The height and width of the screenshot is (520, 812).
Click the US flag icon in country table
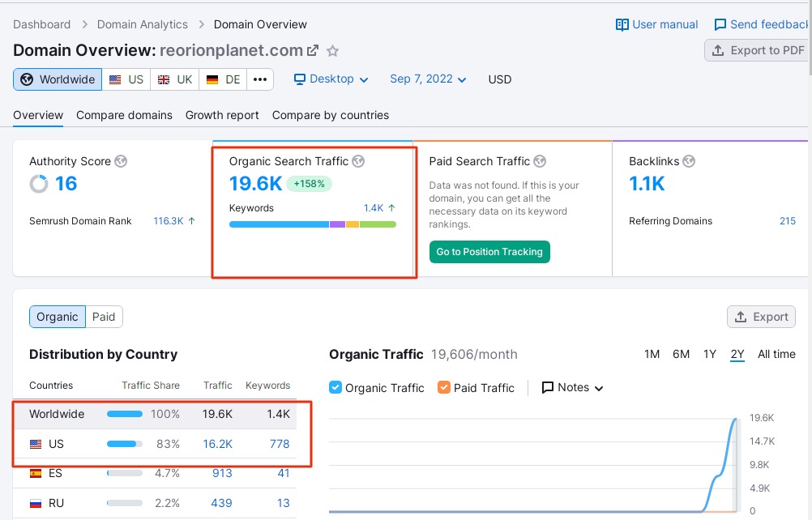point(36,444)
